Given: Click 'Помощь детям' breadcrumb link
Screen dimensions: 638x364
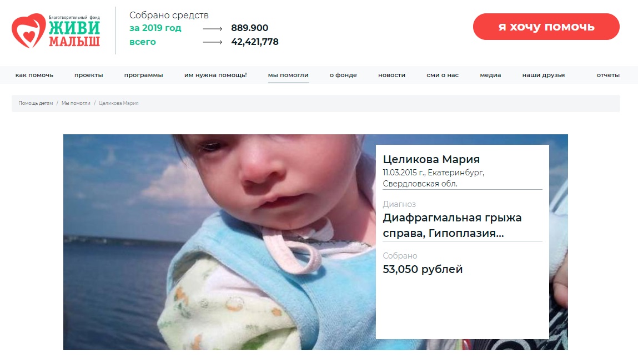Looking at the screenshot, I should point(36,103).
